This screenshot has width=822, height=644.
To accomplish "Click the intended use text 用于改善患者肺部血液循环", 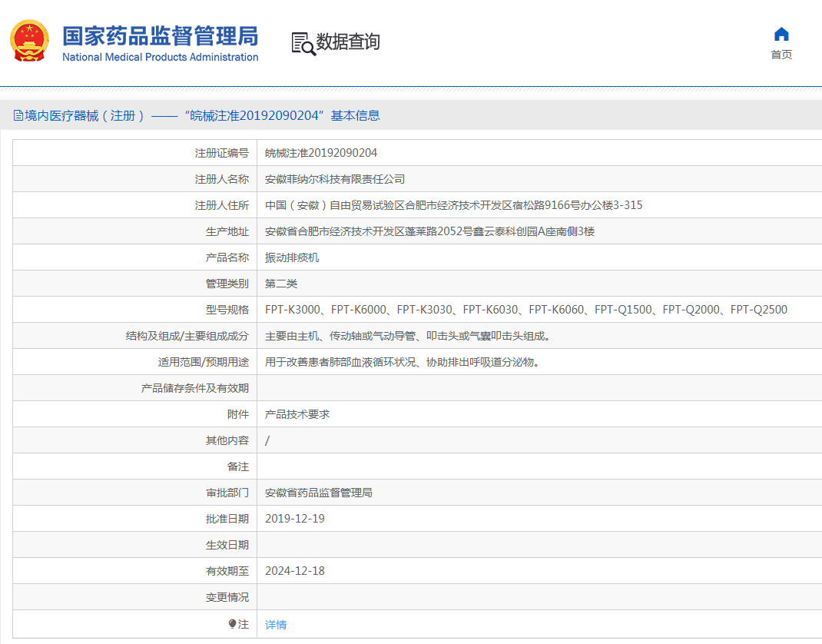I will 402,363.
